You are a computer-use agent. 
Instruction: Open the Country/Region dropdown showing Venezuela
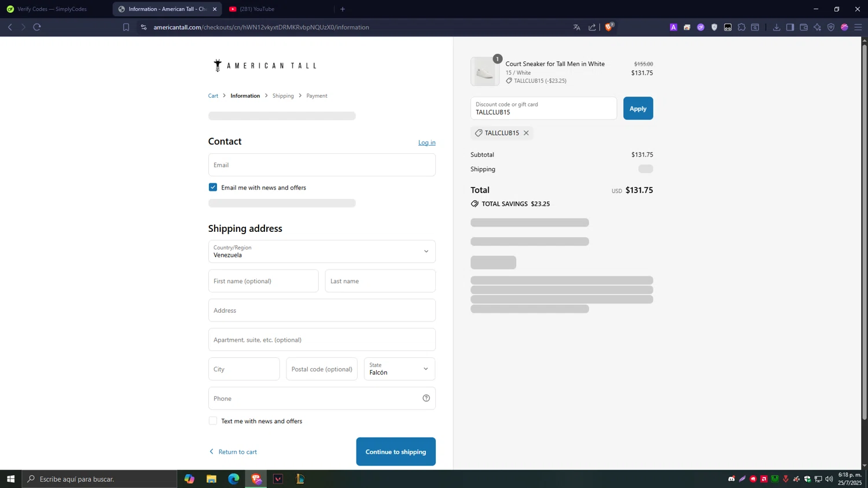click(x=322, y=252)
